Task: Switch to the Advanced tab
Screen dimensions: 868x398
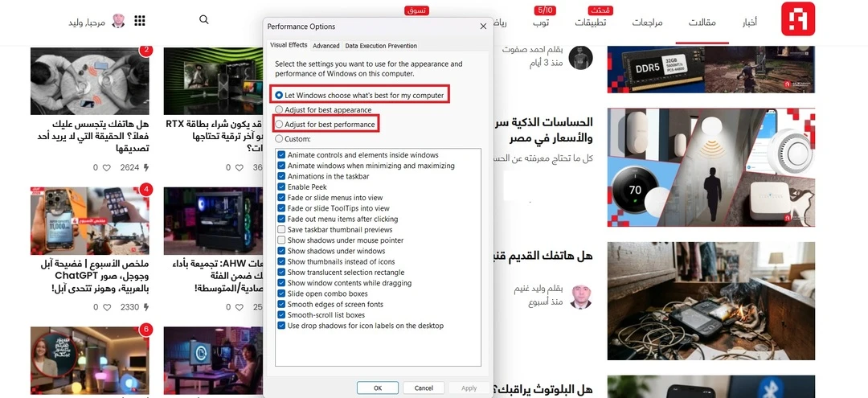Action: point(325,46)
